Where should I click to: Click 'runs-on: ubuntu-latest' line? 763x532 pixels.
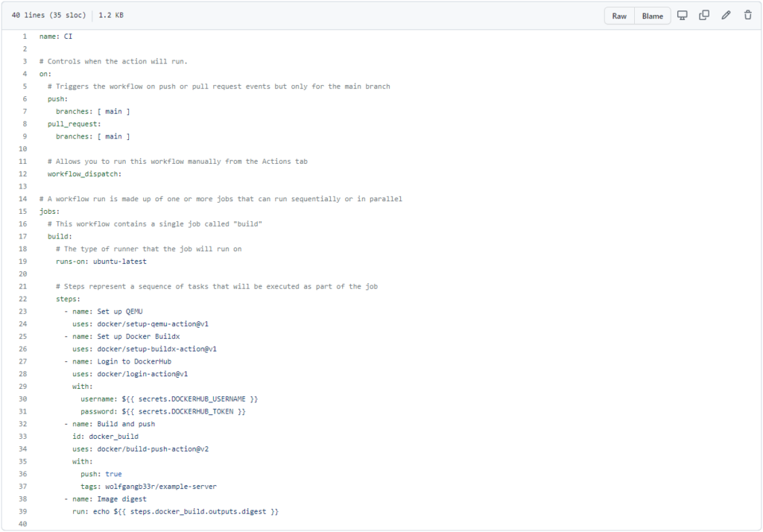coord(101,262)
